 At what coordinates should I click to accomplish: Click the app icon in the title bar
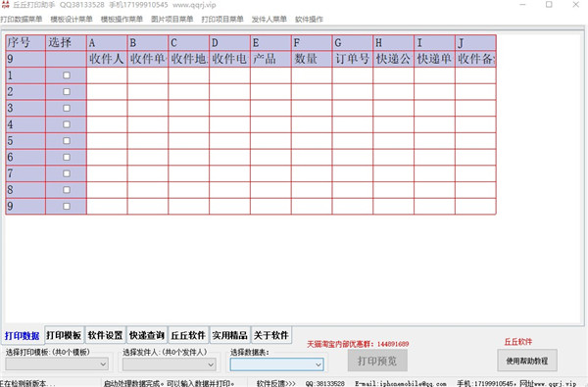[5, 5]
